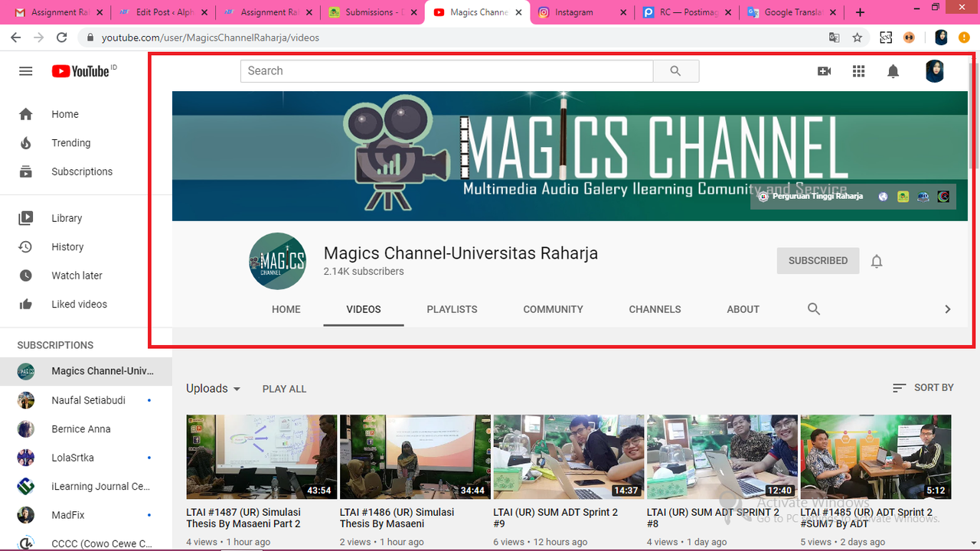
Task: Open the ABOUT channel tab
Action: point(743,309)
